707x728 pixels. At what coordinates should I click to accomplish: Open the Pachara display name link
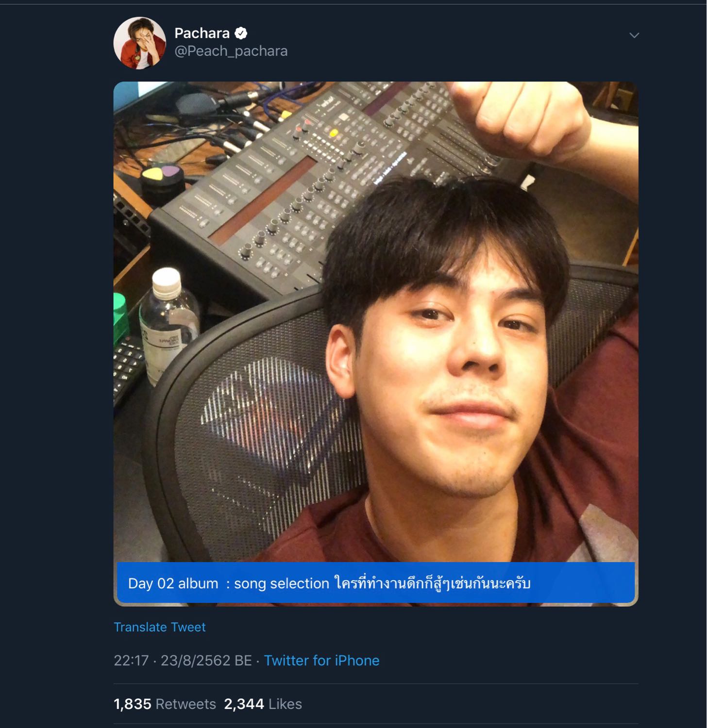pos(202,33)
